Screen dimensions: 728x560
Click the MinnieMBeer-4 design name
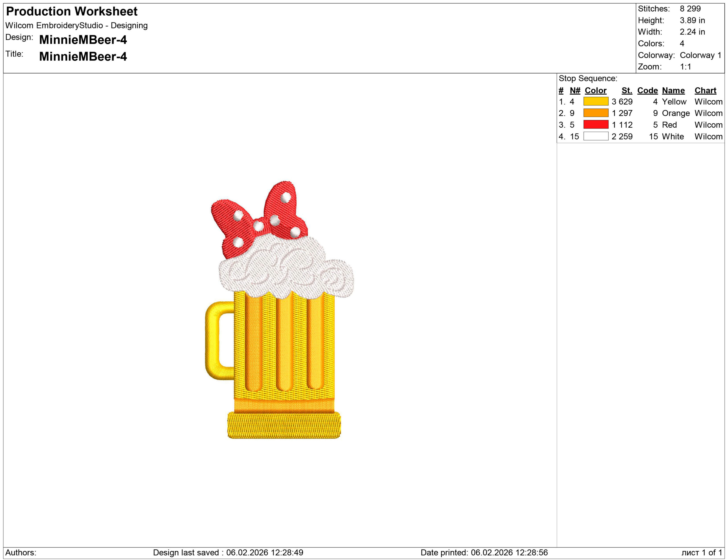pos(83,40)
